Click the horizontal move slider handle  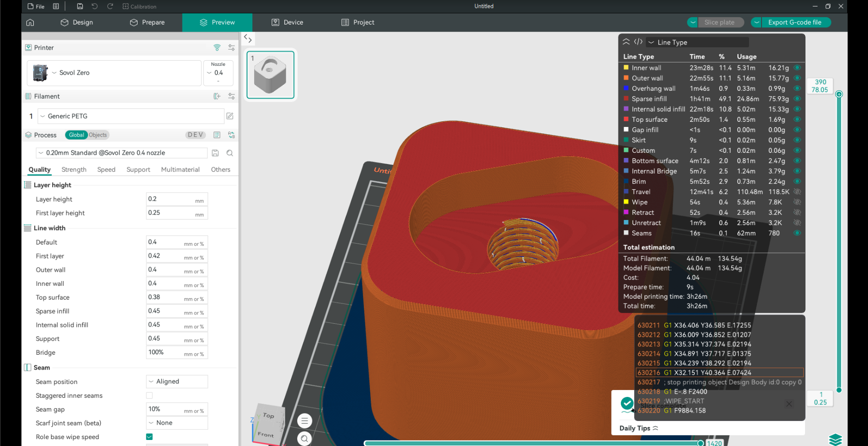pyautogui.click(x=701, y=443)
